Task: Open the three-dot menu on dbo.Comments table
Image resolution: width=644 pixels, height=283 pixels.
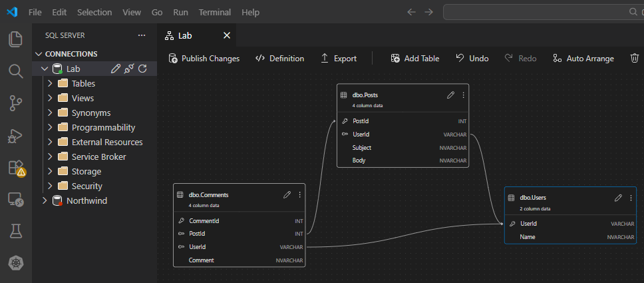Action: pyautogui.click(x=300, y=194)
